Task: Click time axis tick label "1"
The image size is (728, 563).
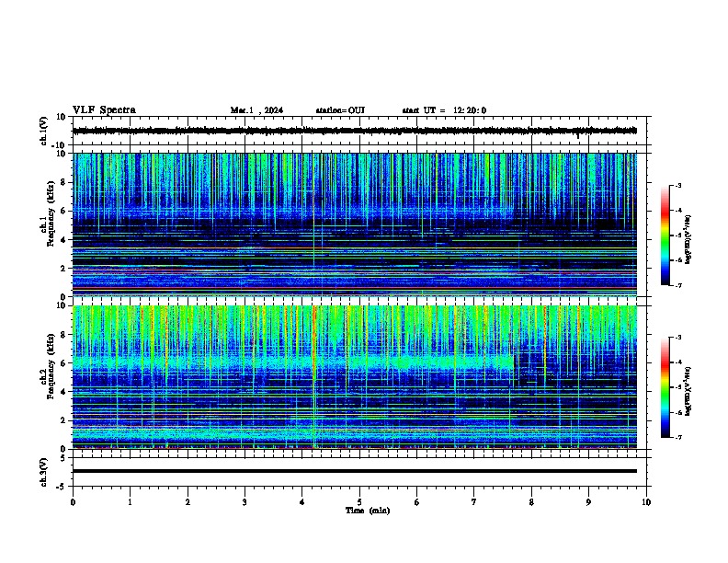Action: 130,502
